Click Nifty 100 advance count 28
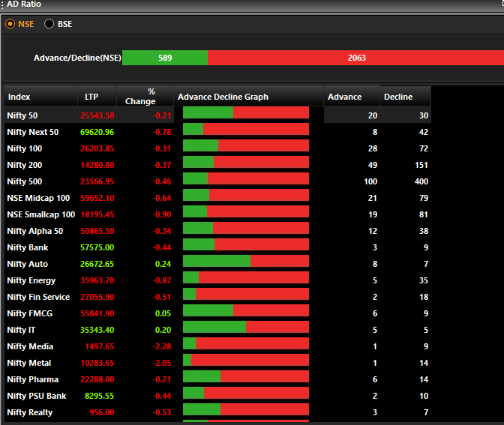This screenshot has height=425, width=504. point(373,148)
